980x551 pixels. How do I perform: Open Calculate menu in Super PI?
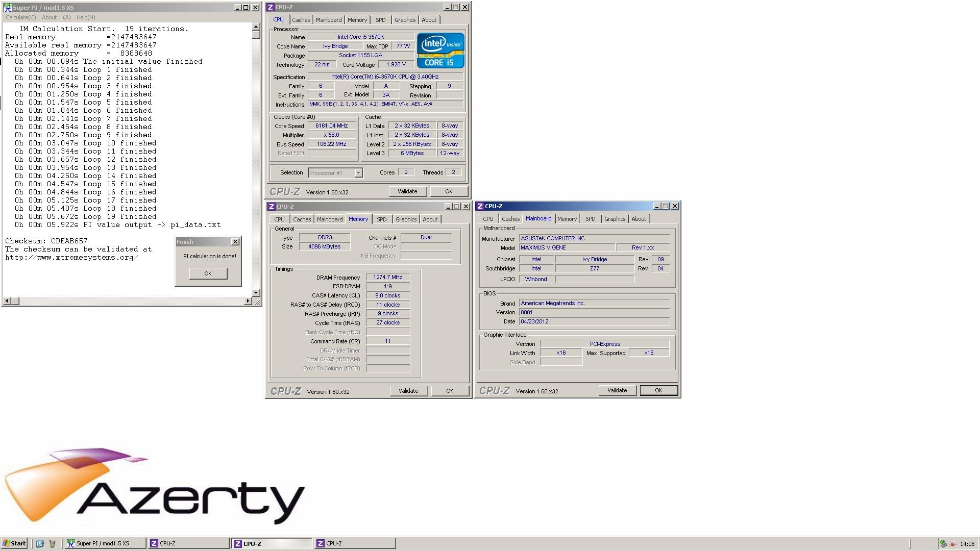(21, 17)
